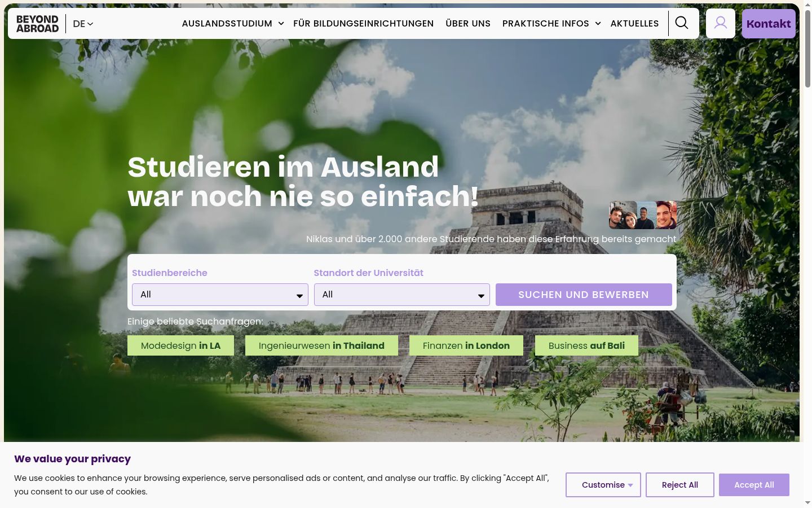Click the student photos thumbnail
812x508 pixels.
(643, 215)
